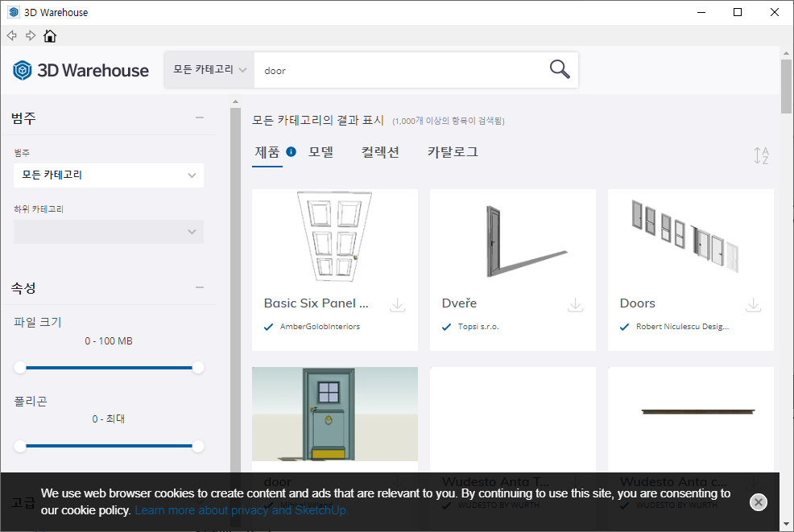Visit Robert Niculescu Design author page

[x=683, y=327]
